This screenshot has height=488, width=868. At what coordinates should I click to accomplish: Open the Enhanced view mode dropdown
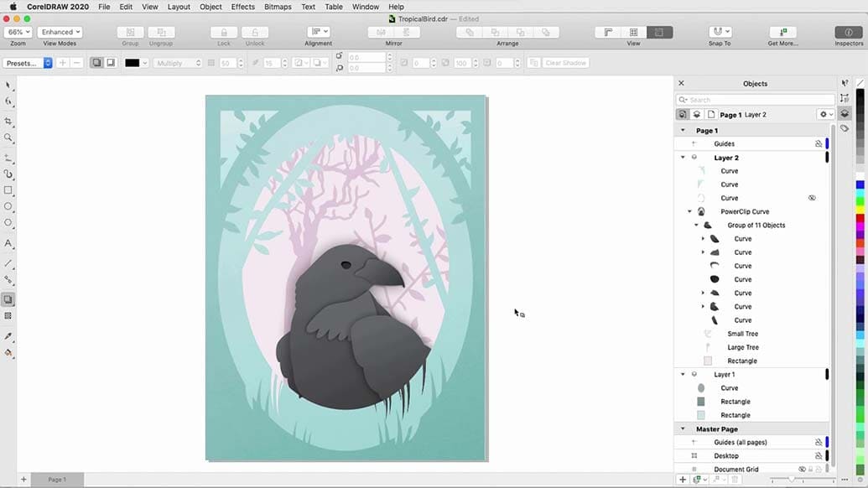tap(60, 32)
